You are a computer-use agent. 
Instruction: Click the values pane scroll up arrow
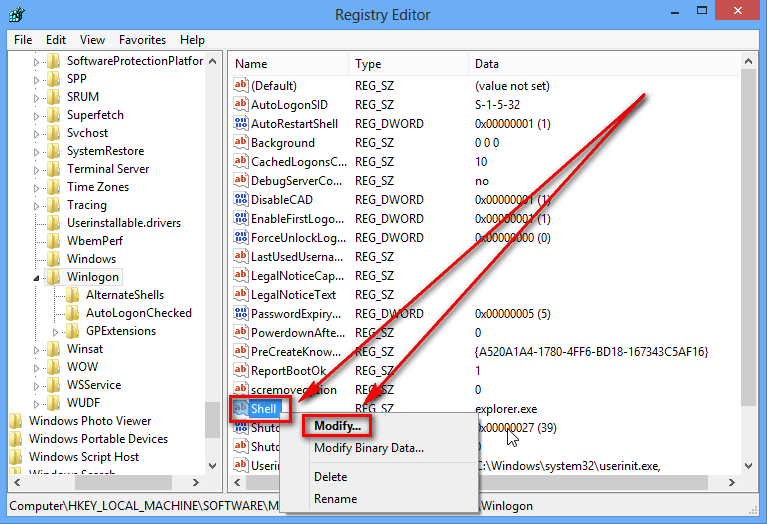pos(748,61)
